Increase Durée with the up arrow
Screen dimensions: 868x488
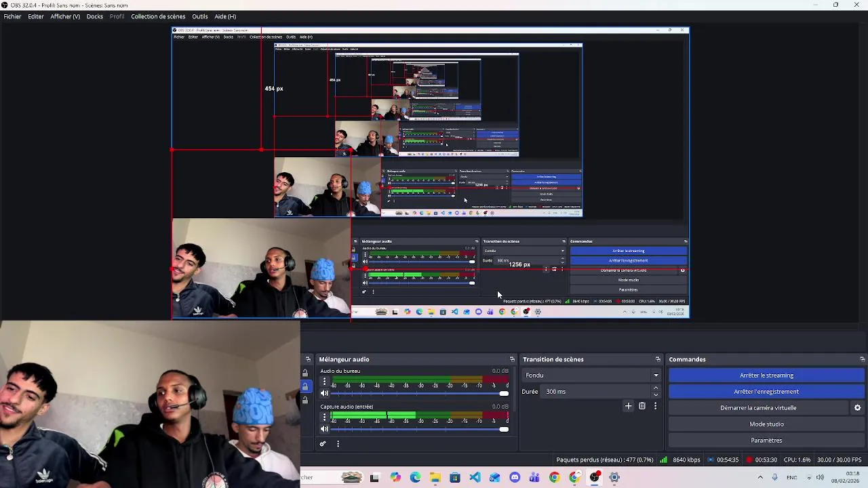point(655,388)
